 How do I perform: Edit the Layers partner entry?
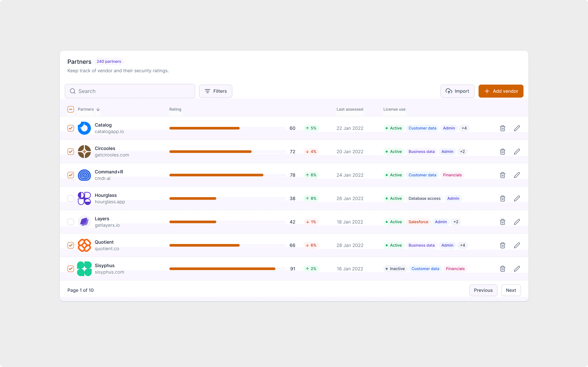517,222
